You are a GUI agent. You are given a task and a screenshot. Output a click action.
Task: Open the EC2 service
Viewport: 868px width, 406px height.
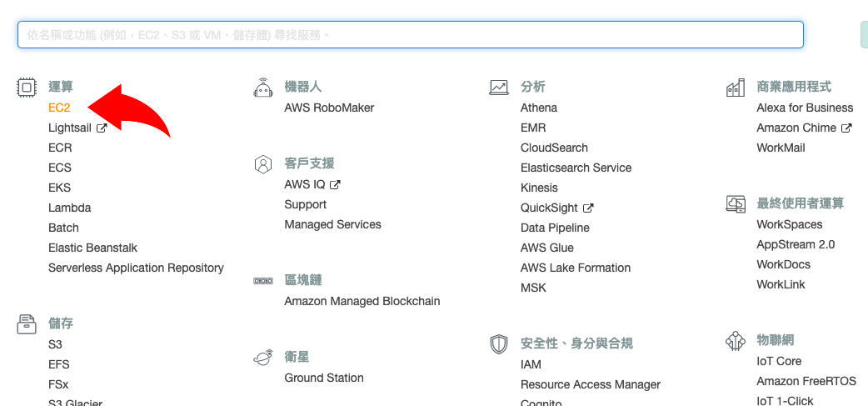(59, 108)
